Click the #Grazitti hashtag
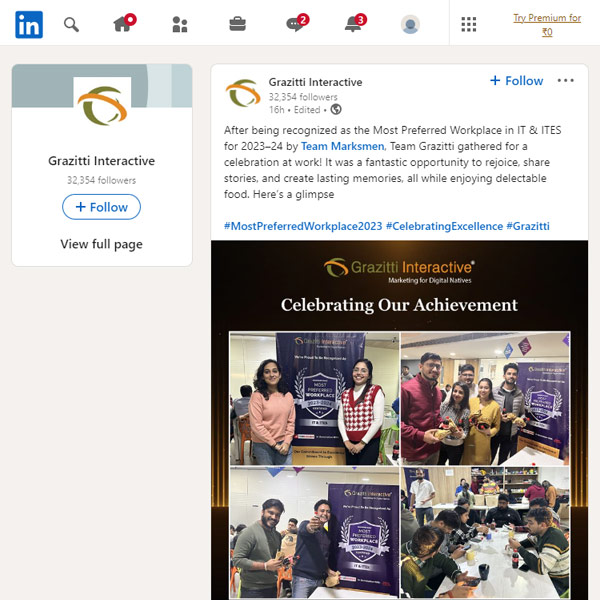Image resolution: width=600 pixels, height=600 pixels. click(x=528, y=226)
